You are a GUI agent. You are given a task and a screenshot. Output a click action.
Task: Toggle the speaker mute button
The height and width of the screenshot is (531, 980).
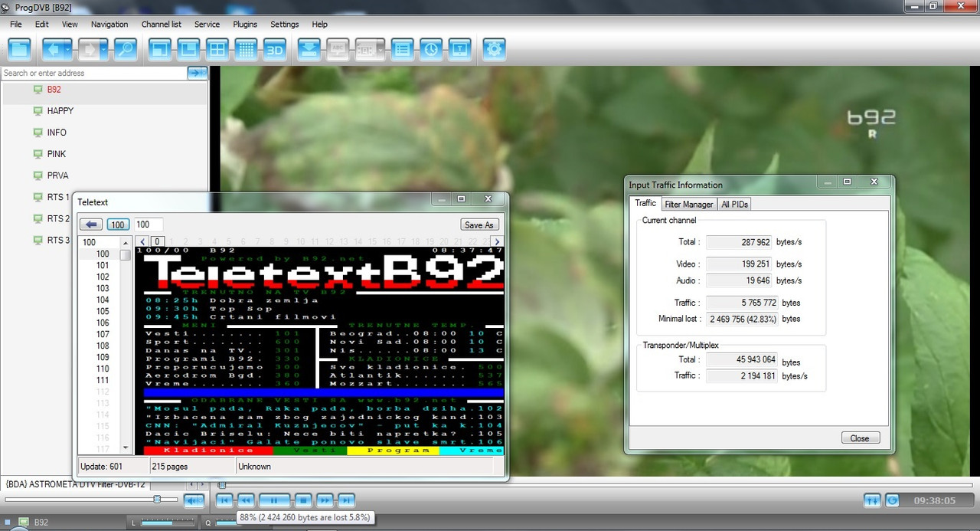click(194, 500)
